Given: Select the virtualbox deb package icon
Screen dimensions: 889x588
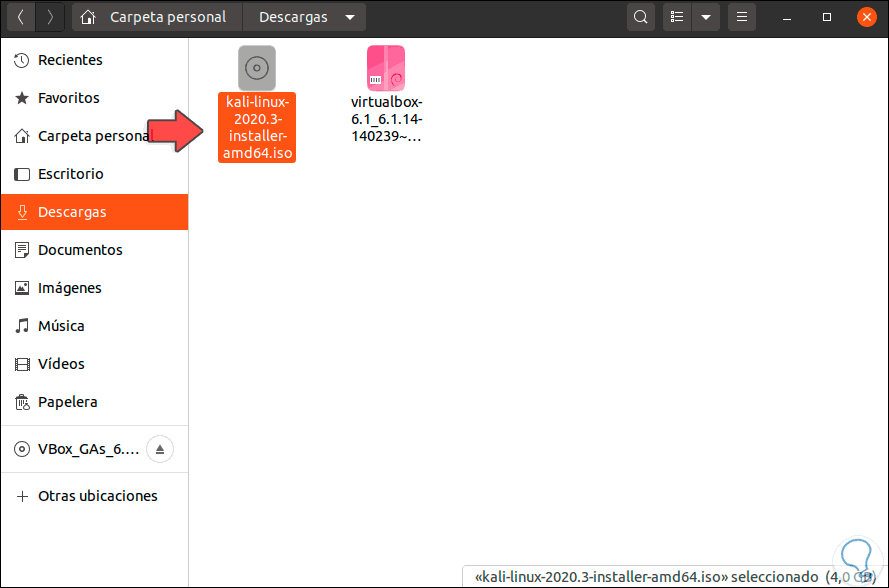Looking at the screenshot, I should pos(386,68).
